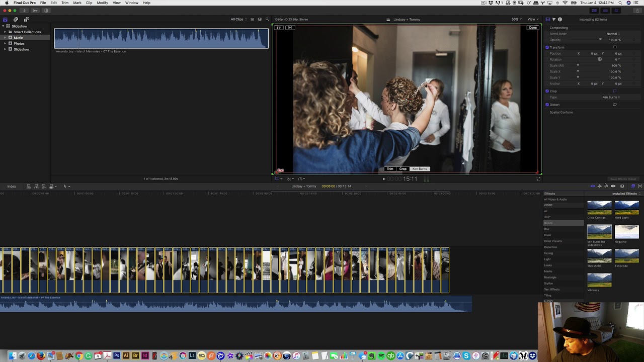
Task: Open the browser search magnifier icon
Action: click(x=267, y=19)
